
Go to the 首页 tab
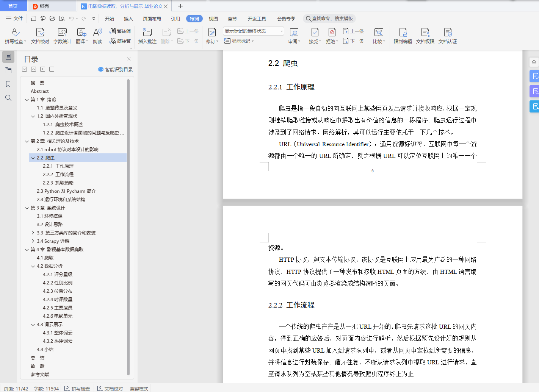[13, 6]
